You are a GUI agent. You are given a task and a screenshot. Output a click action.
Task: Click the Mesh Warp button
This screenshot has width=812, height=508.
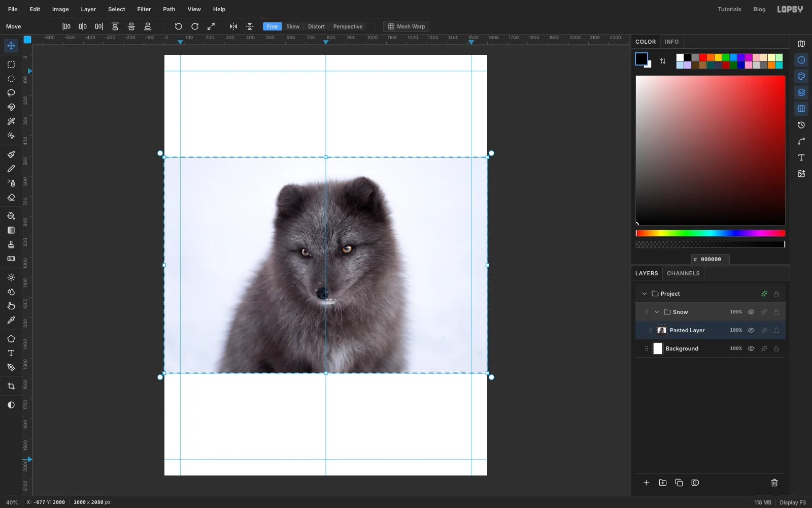point(406,26)
